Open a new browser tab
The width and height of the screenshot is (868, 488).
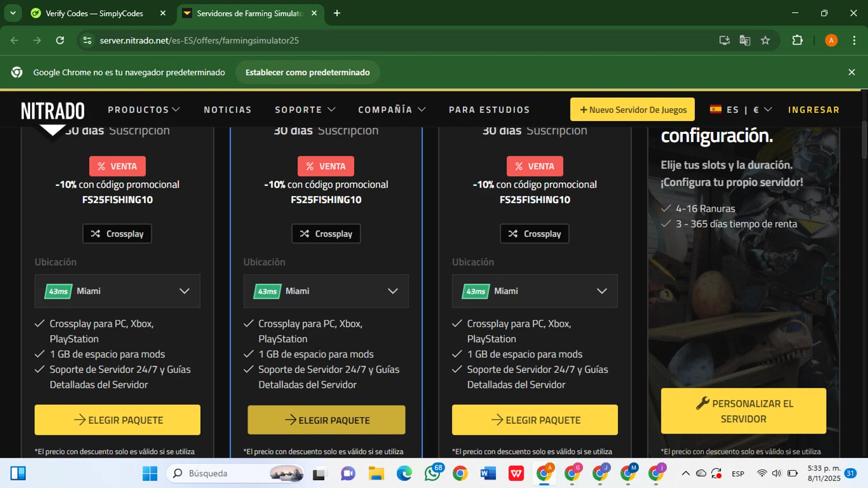[337, 13]
